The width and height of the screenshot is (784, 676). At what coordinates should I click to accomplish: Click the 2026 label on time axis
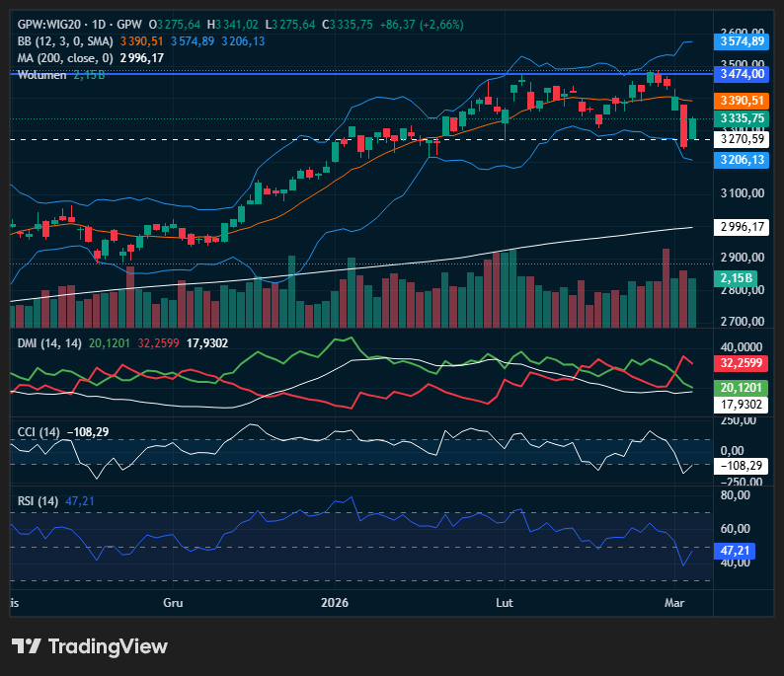click(x=336, y=601)
